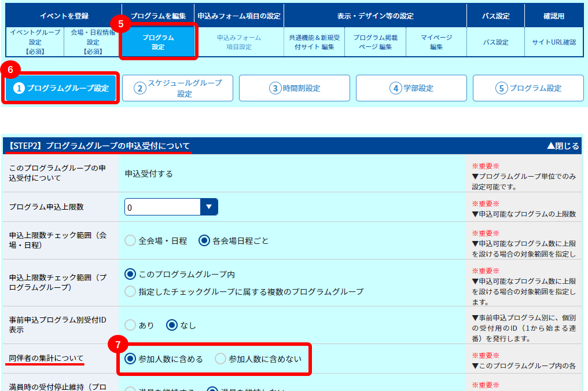This screenshot has height=391, width=588.
Task: Click バス設定 header category
Action: pos(495,16)
